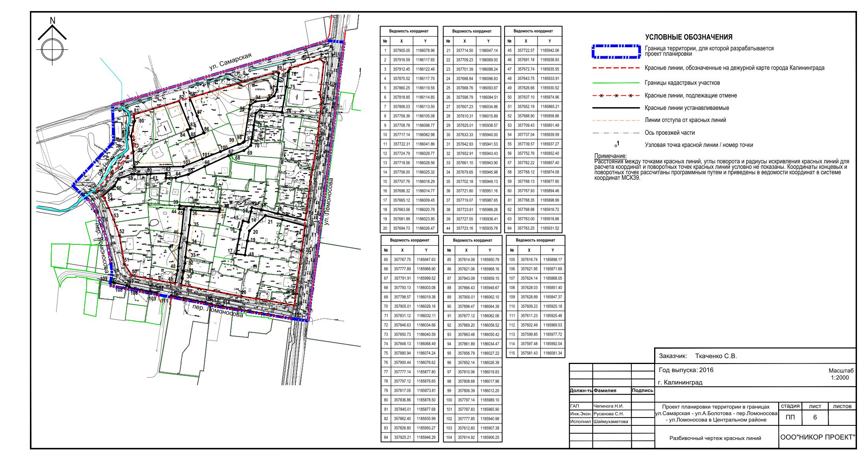Click the coordinate table row for point 115
Screen dimensions: 868x460
[535, 353]
